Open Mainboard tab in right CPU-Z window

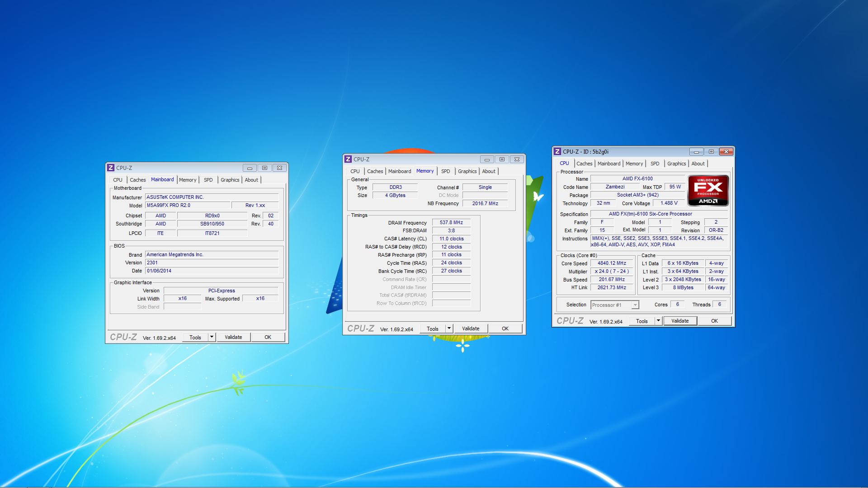tap(609, 164)
